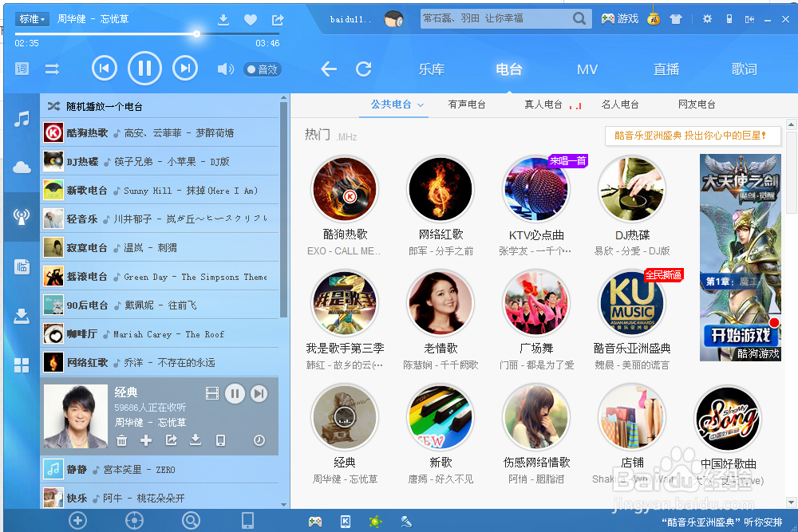
Task: Click the left playlist vertical scrollbar
Action: 283,208
